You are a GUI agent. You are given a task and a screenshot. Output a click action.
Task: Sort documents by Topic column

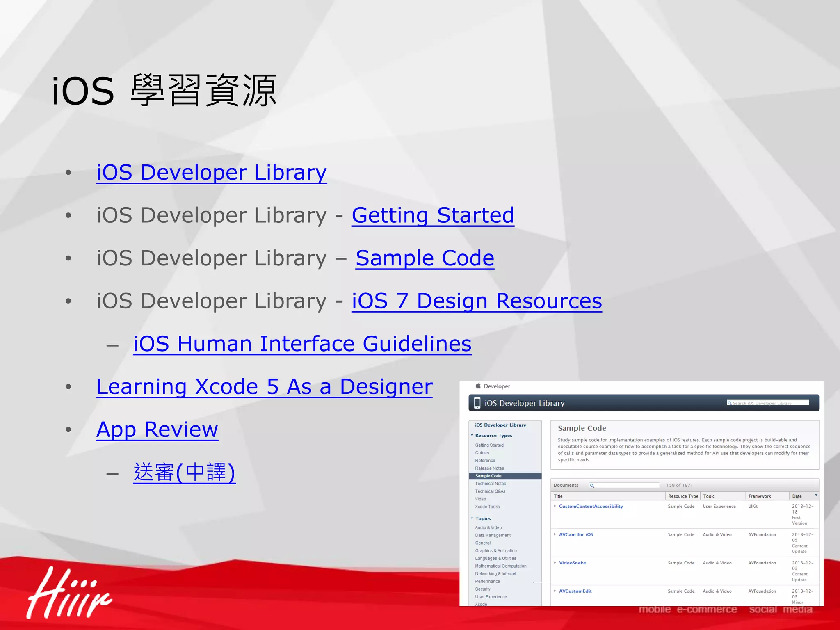click(723, 496)
